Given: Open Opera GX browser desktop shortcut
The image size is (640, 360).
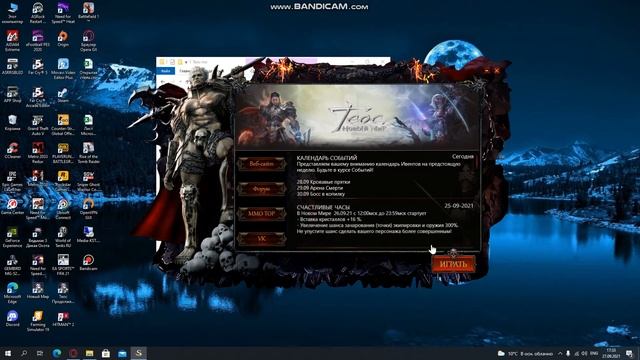Looking at the screenshot, I should (x=88, y=41).
